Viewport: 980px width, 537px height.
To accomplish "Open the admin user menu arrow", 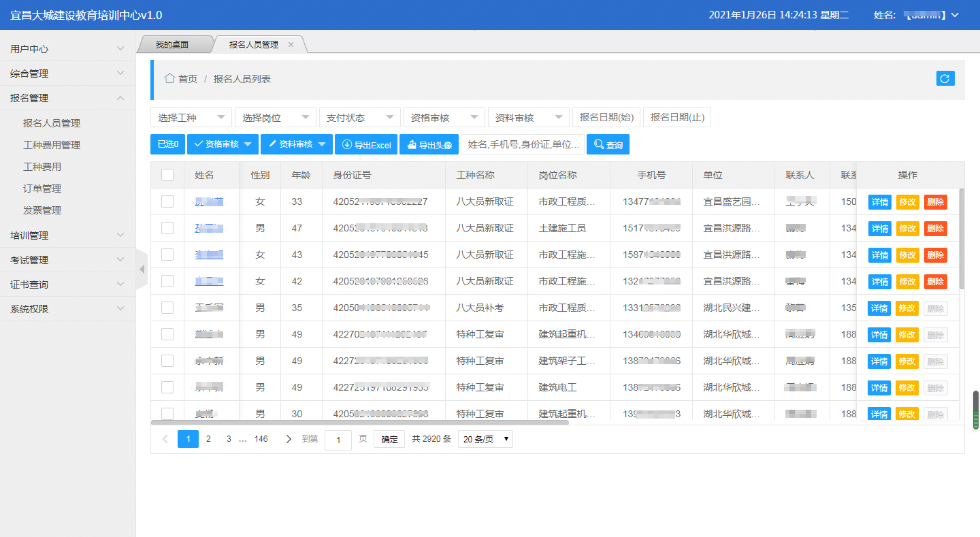I will coord(955,15).
